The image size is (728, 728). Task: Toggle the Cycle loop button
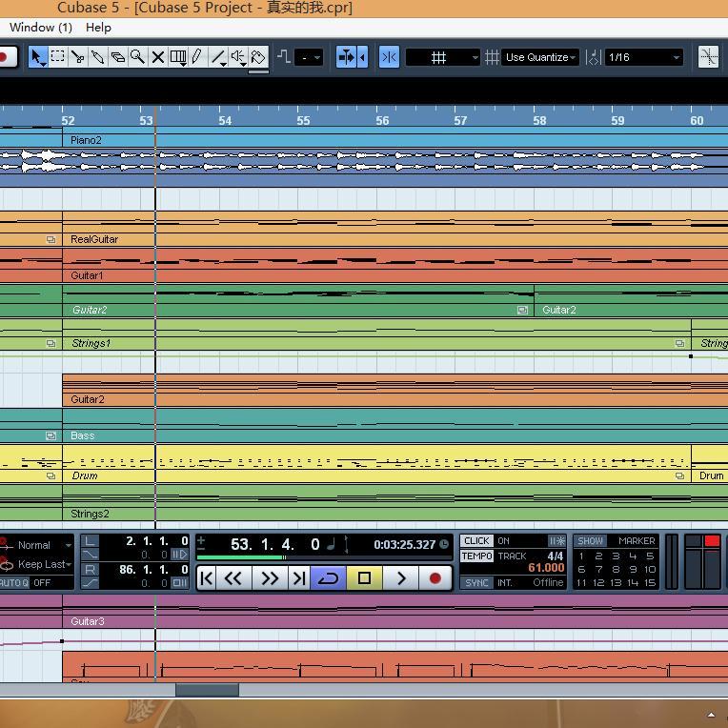tap(328, 578)
